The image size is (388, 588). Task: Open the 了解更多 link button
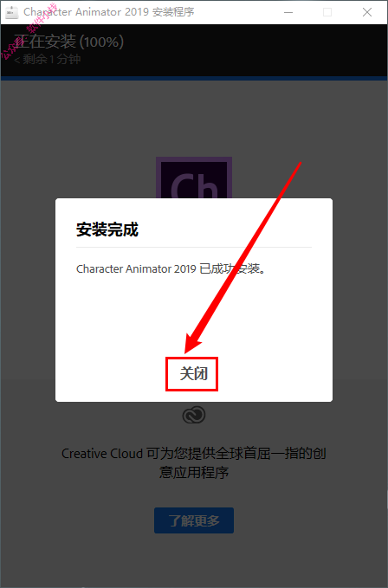[x=194, y=520]
